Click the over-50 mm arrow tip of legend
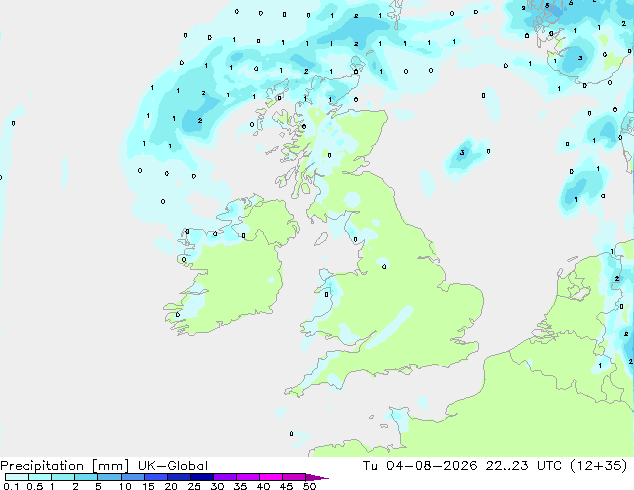This screenshot has height=490, width=634. tap(317, 477)
